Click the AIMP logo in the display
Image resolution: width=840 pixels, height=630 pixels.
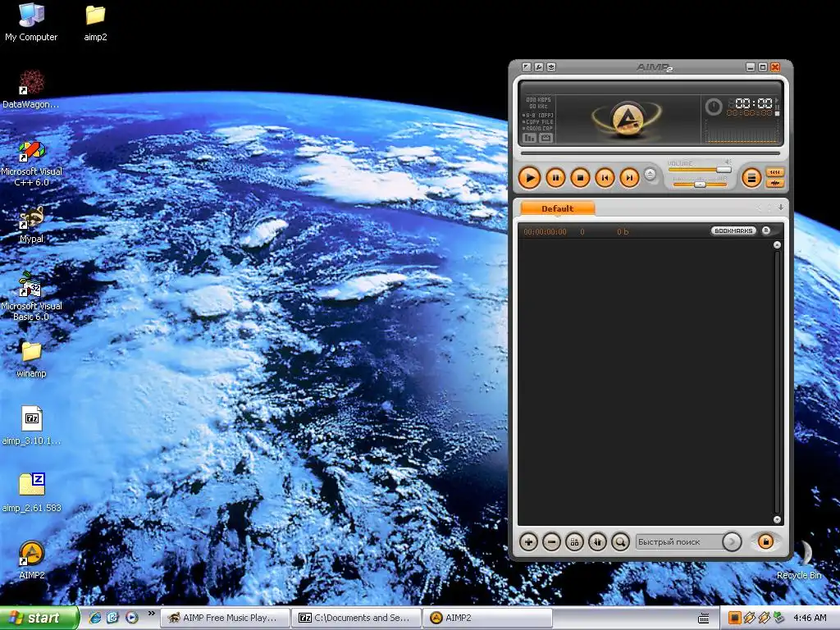click(627, 117)
